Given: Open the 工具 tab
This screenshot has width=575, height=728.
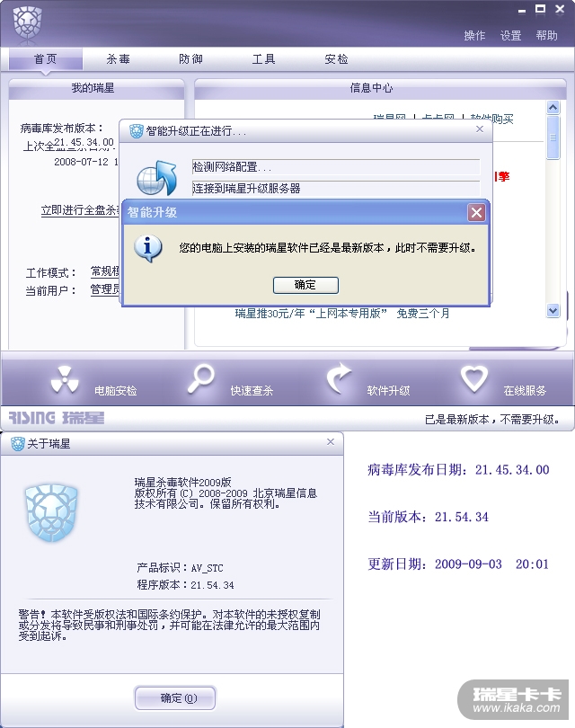Looking at the screenshot, I should [x=263, y=59].
